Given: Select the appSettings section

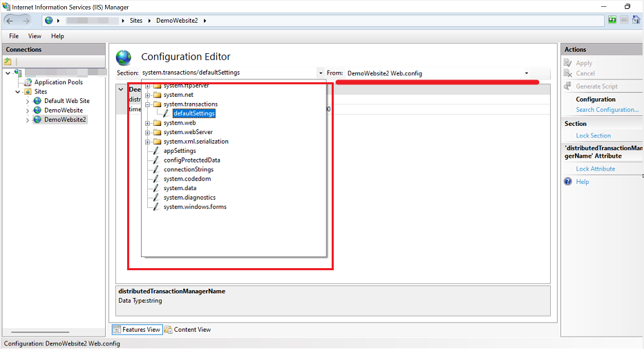Looking at the screenshot, I should 180,151.
